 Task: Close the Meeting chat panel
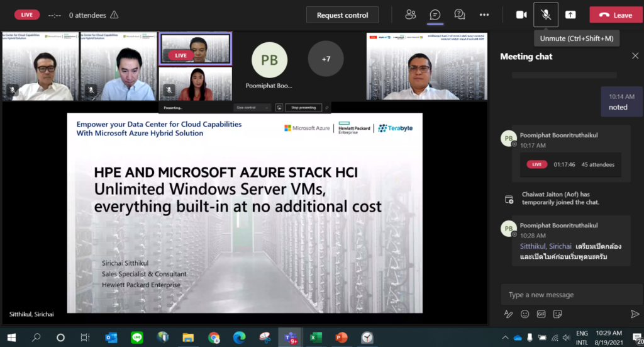(x=635, y=56)
